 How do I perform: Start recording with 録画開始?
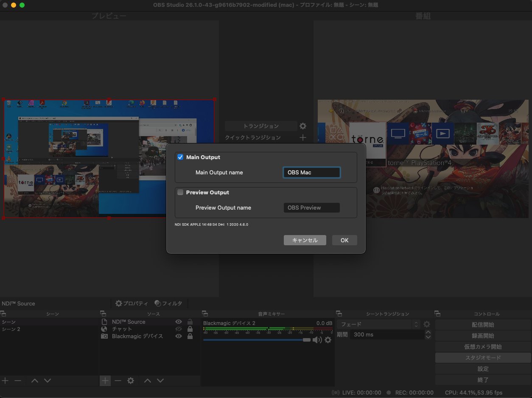coord(483,336)
